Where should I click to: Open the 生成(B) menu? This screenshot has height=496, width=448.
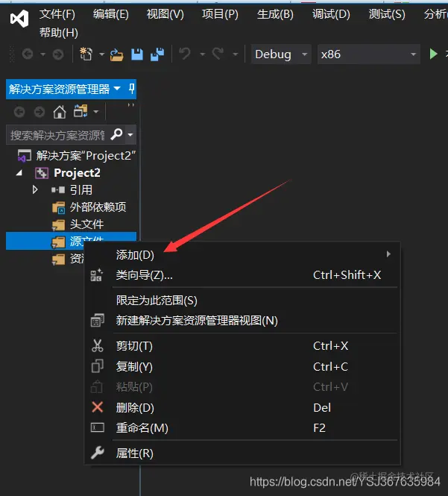tap(275, 14)
